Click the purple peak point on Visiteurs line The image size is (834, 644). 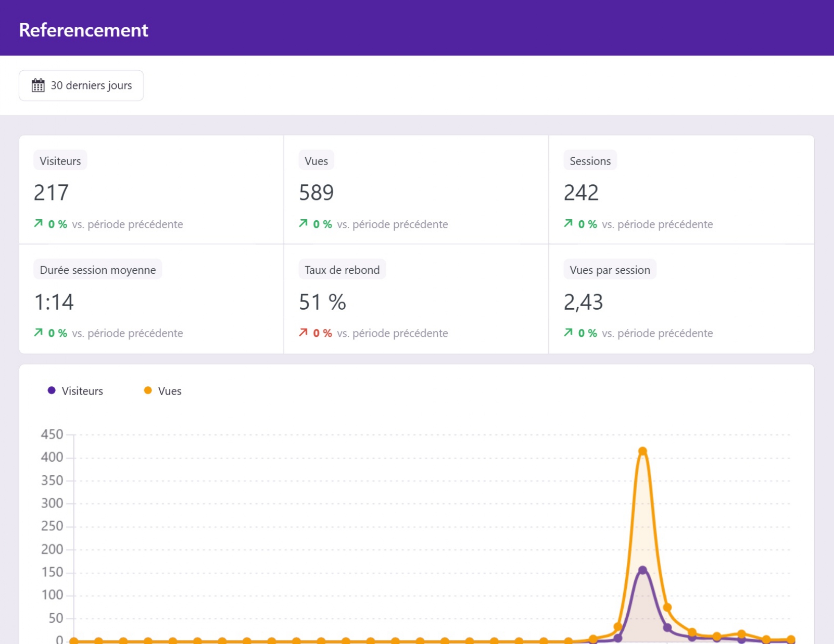point(642,570)
